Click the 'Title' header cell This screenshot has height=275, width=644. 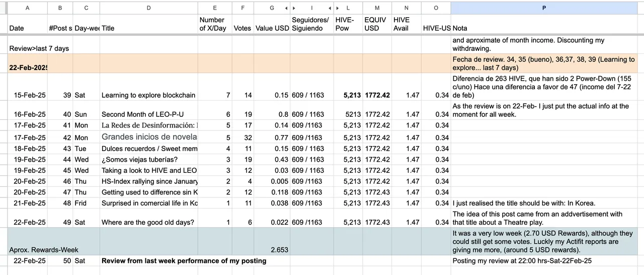148,24
